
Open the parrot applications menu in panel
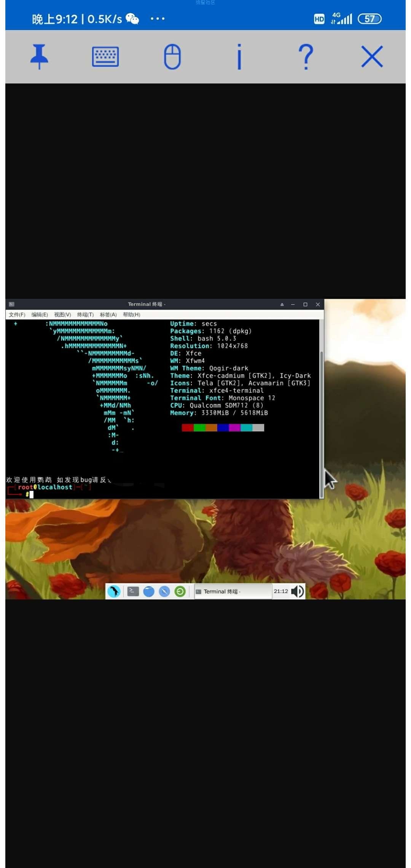(114, 591)
